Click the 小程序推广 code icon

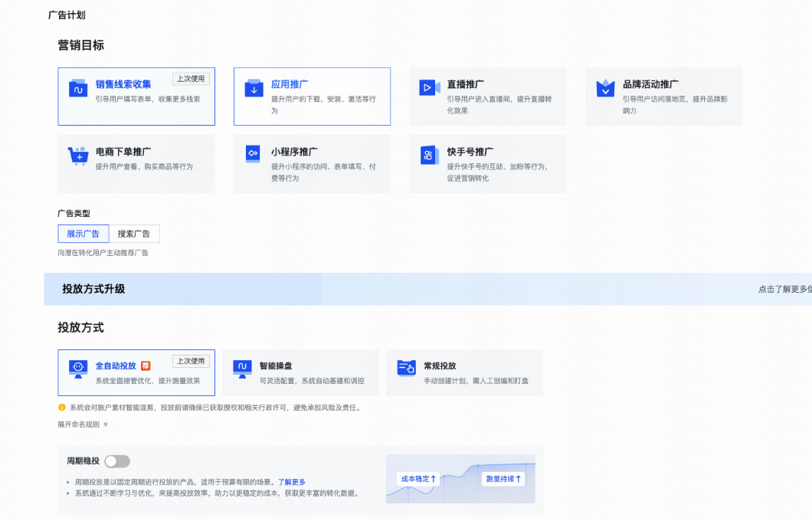point(254,155)
